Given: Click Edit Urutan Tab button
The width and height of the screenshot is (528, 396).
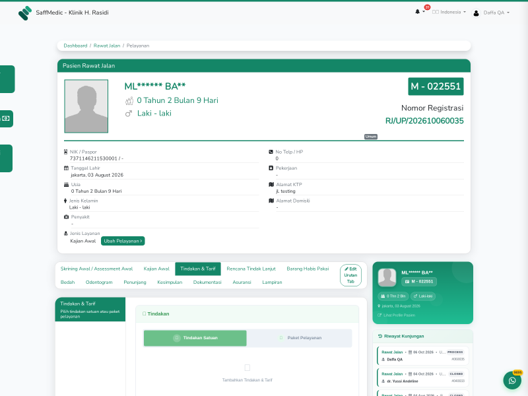Looking at the screenshot, I should 351,275.
